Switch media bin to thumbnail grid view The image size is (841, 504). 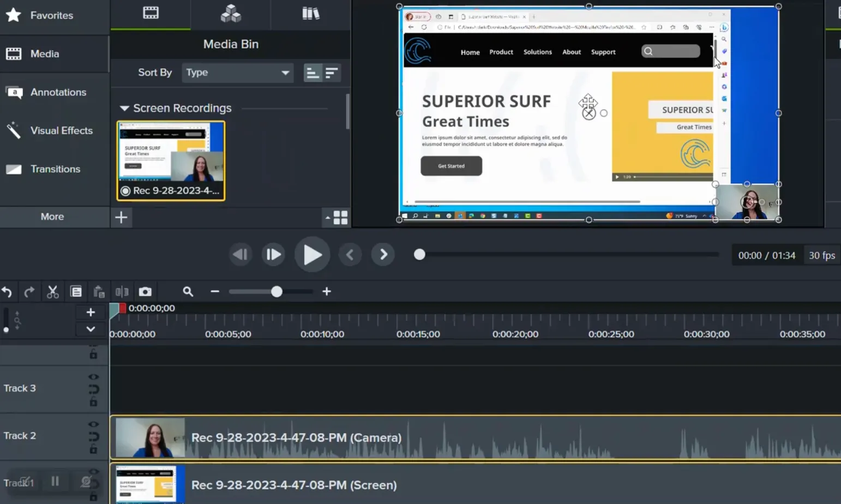pyautogui.click(x=340, y=218)
